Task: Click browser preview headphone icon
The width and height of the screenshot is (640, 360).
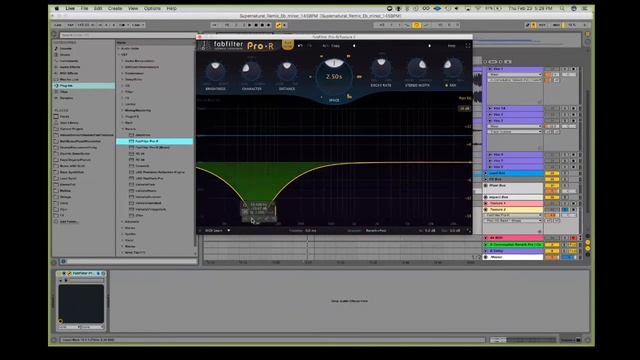Action: pyautogui.click(x=63, y=261)
